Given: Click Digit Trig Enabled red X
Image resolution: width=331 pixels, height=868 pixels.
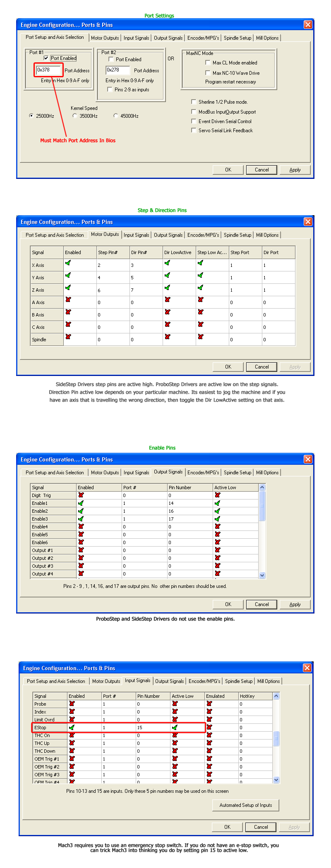Looking at the screenshot, I should click(81, 495).
